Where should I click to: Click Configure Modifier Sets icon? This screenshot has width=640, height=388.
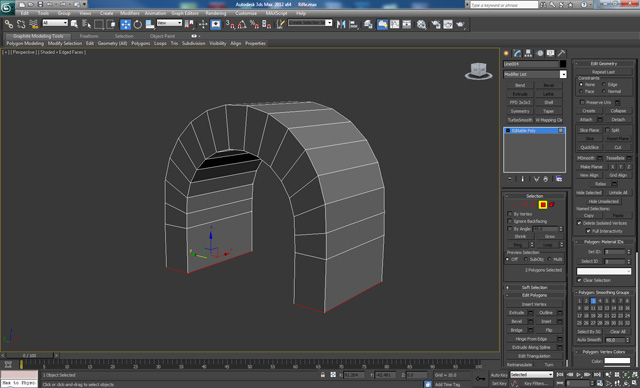559,179
